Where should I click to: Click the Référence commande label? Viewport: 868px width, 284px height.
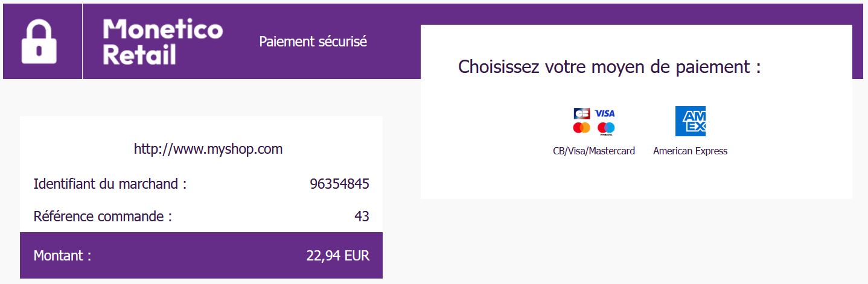(103, 216)
